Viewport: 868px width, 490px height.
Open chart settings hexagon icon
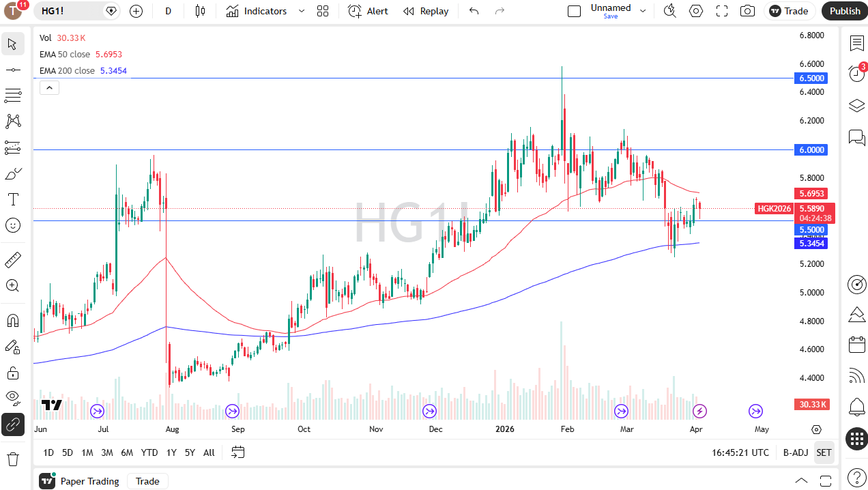click(696, 11)
